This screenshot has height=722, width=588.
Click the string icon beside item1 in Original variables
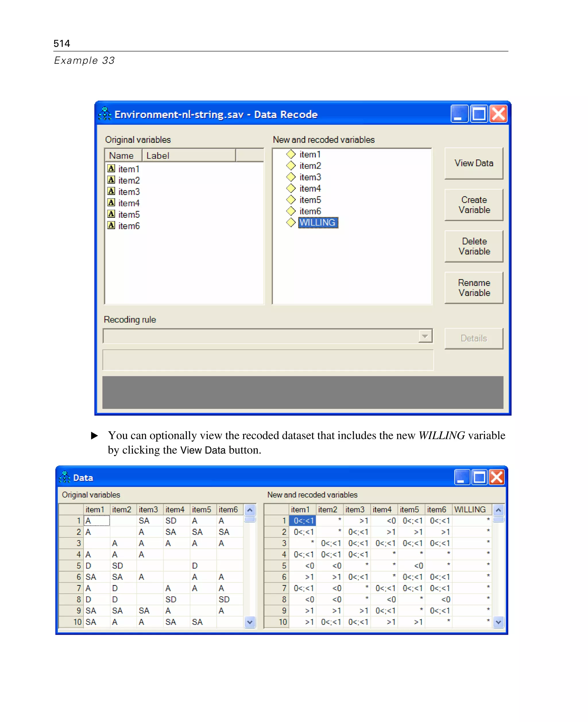click(x=111, y=168)
